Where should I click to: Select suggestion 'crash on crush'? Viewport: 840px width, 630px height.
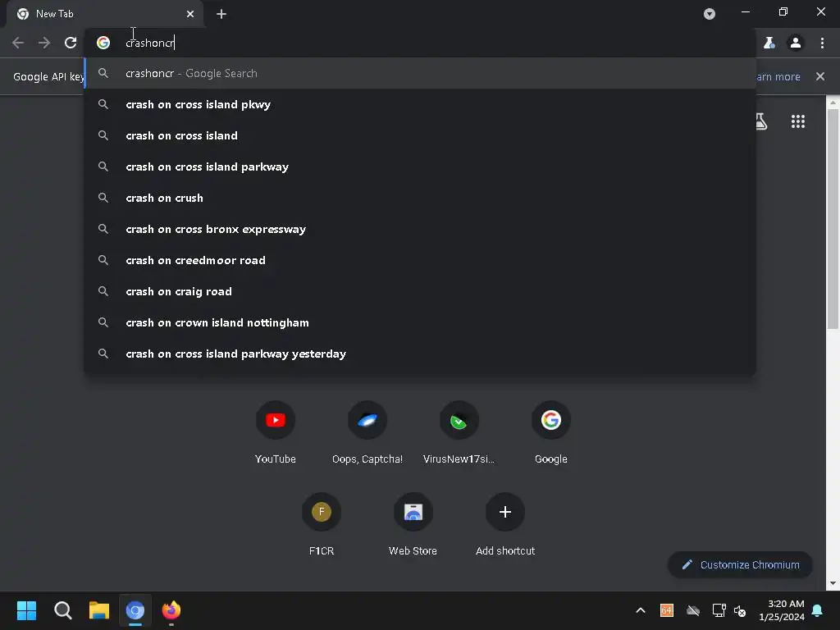click(x=420, y=198)
